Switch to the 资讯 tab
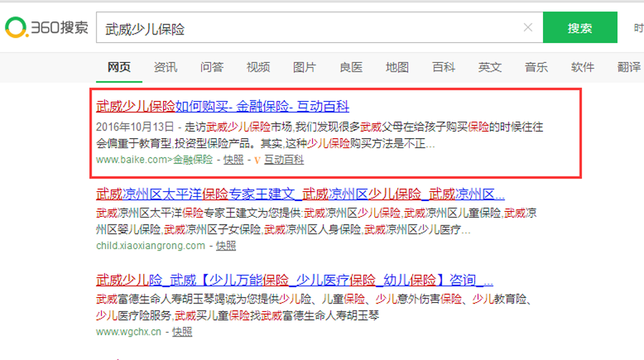The width and height of the screenshot is (644, 360). (165, 67)
